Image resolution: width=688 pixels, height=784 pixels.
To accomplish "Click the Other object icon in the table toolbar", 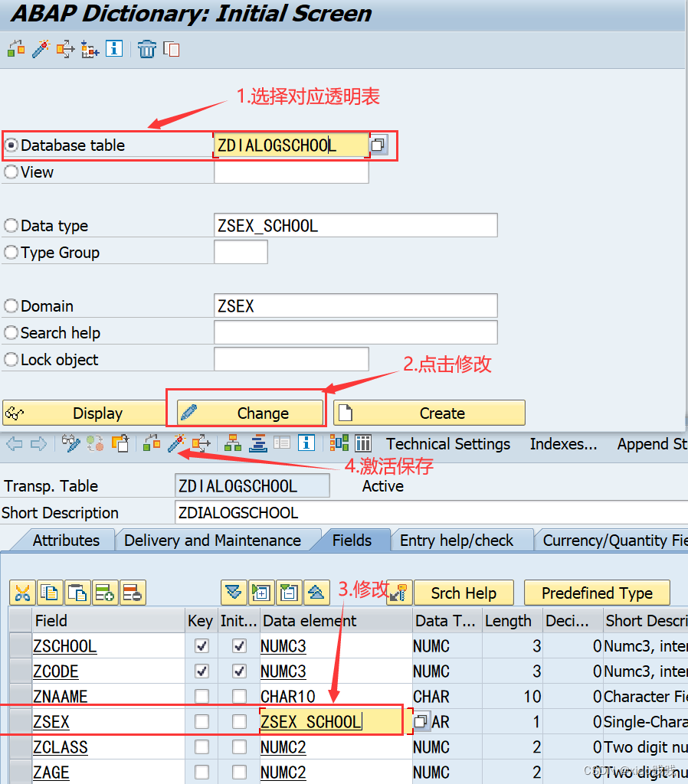I will coord(120,443).
